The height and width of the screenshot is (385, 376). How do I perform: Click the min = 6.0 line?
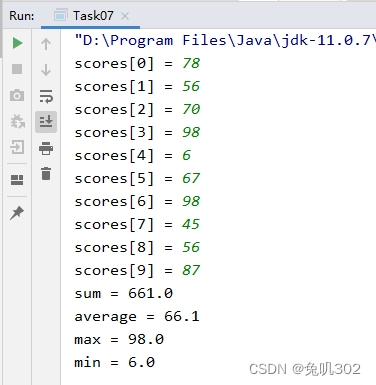pyautogui.click(x=115, y=362)
